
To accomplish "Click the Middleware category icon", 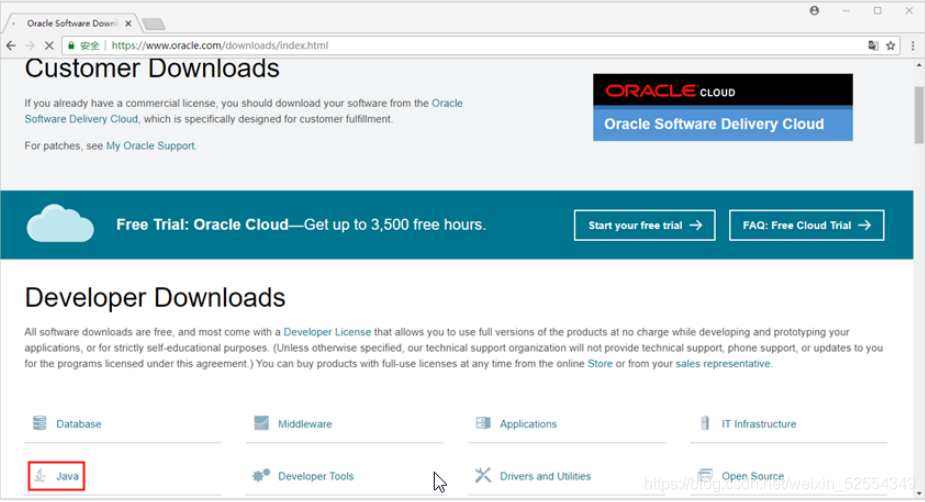I will tap(261, 424).
